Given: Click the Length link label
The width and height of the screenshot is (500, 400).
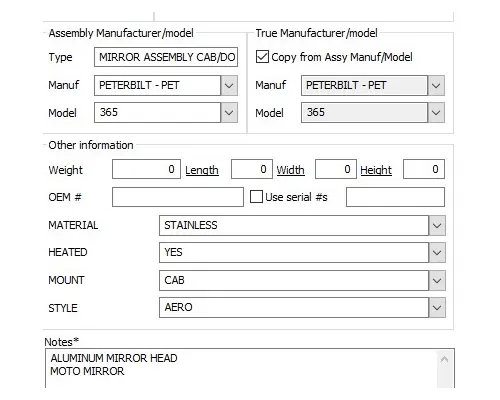Looking at the screenshot, I should (202, 170).
